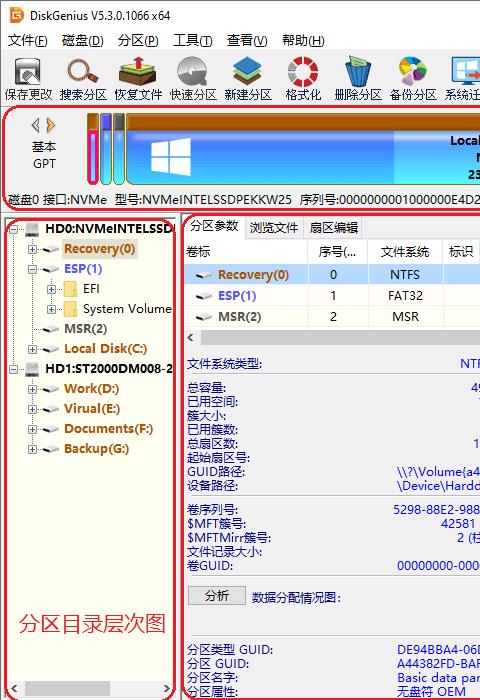
Task: Go to next disk with orange arrow
Action: [51, 125]
